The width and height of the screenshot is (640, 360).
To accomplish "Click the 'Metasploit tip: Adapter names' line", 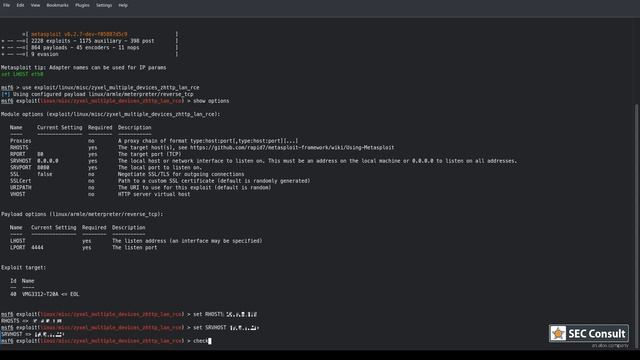I will (84, 67).
